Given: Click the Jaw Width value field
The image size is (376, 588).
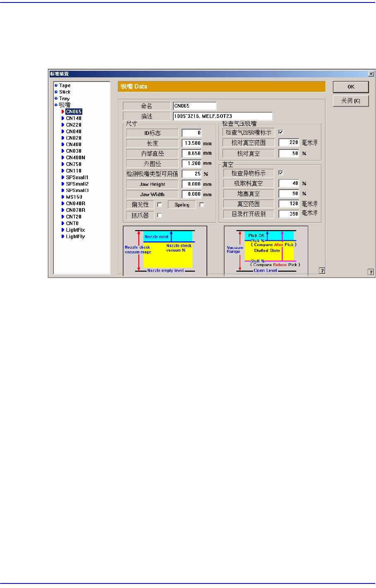Looking at the screenshot, I should point(192,194).
